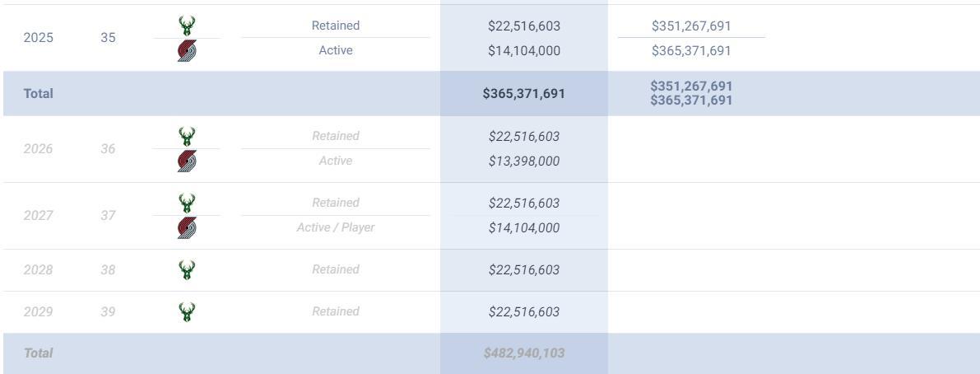Select the Trail Blazers logo in the 2026 row

point(187,161)
